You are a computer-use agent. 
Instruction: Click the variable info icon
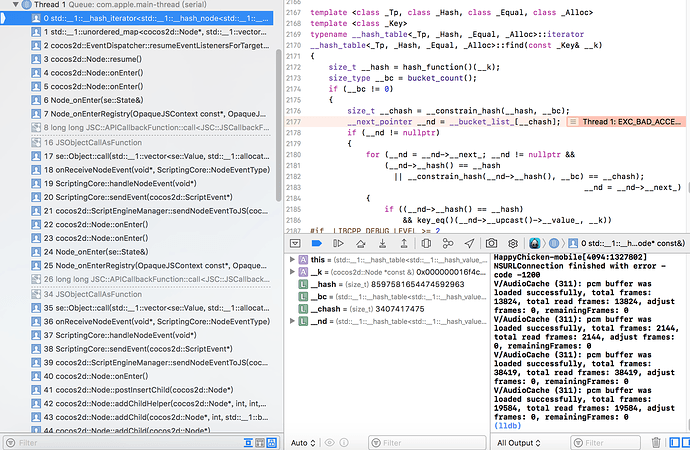344,443
